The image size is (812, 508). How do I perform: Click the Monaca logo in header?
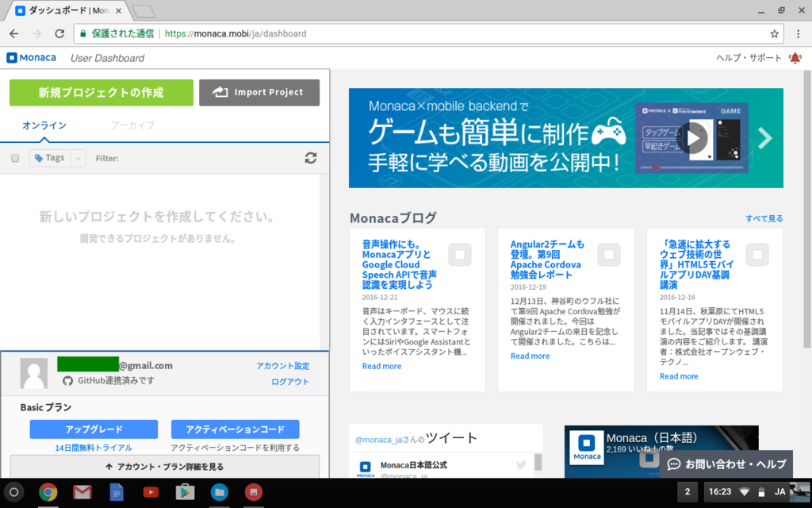31,57
